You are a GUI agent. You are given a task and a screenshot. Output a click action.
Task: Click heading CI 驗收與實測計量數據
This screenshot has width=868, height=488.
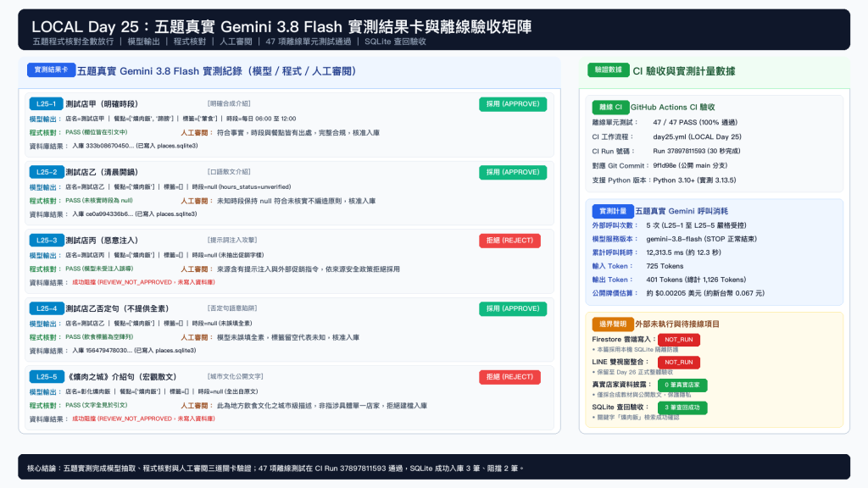pyautogui.click(x=684, y=71)
